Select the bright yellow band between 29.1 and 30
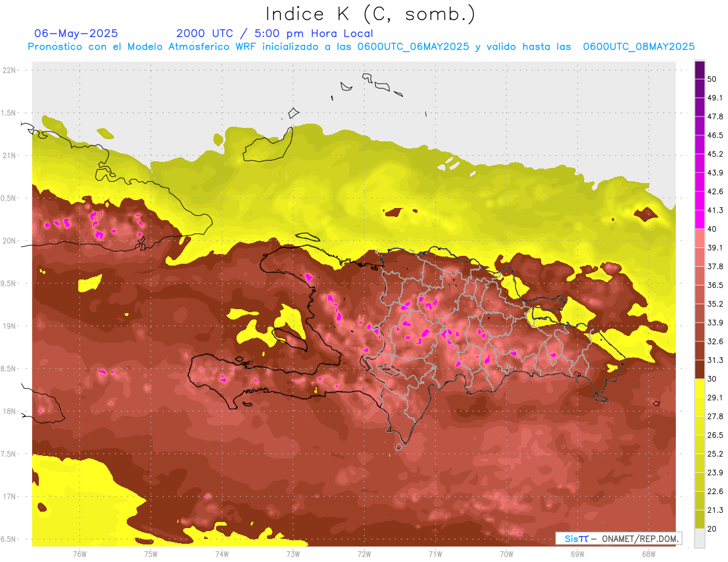The height and width of the screenshot is (562, 728). pyautogui.click(x=699, y=388)
